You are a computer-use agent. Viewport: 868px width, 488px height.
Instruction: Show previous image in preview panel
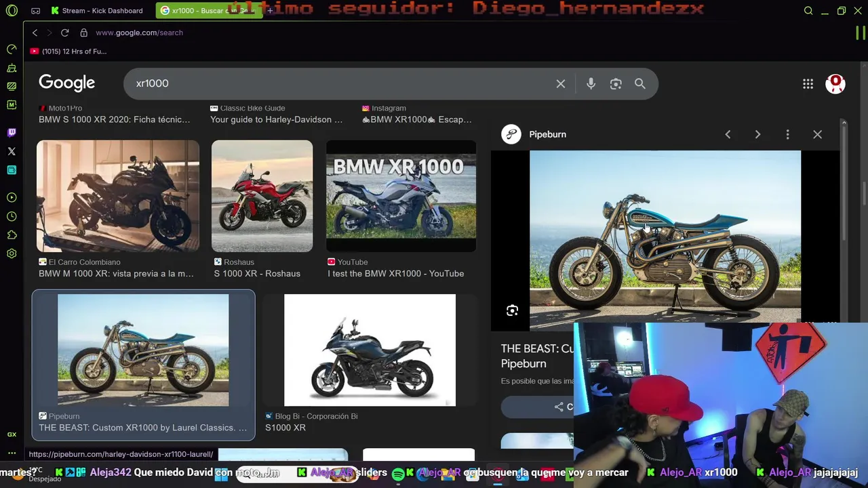(728, 134)
